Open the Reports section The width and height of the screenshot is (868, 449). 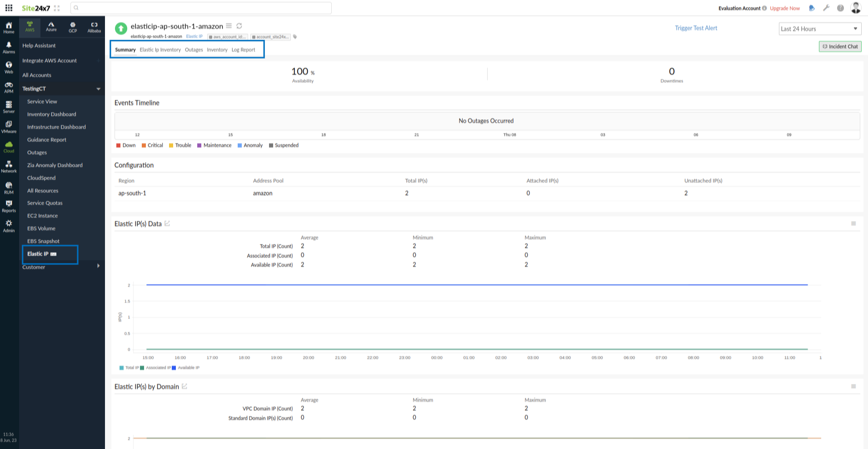(x=9, y=207)
